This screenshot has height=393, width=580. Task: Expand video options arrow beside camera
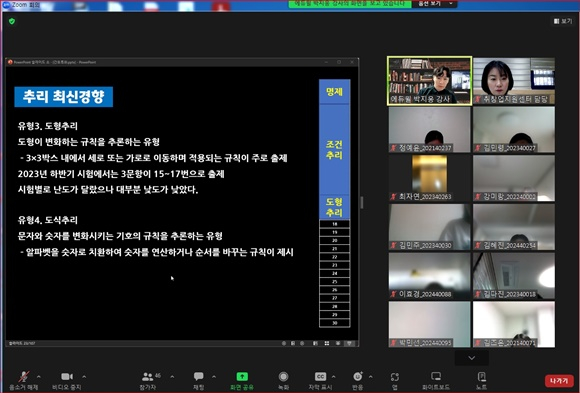coord(84,377)
